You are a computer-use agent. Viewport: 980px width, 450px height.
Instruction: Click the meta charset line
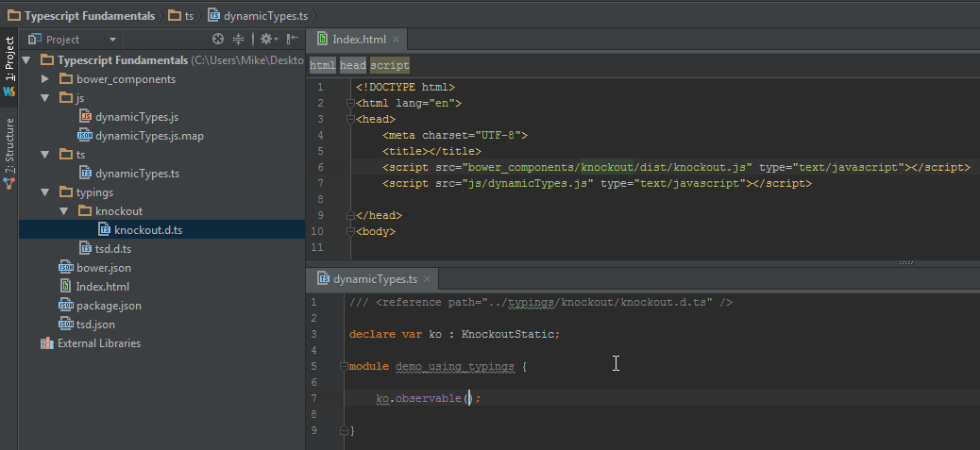456,135
